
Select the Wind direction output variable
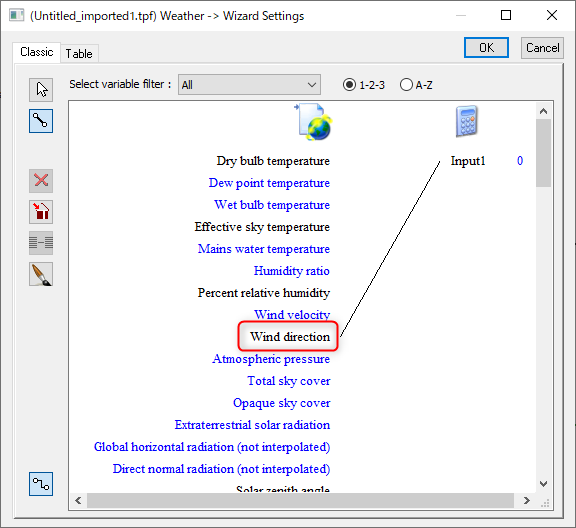click(x=290, y=337)
